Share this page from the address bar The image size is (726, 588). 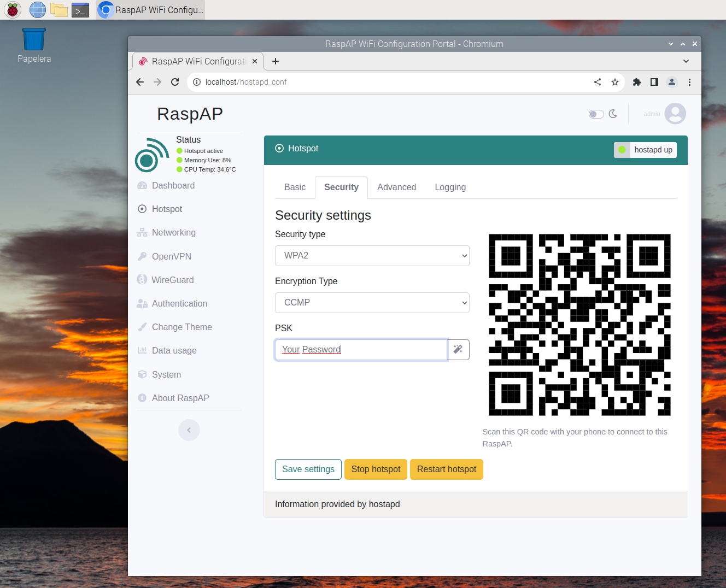point(598,82)
